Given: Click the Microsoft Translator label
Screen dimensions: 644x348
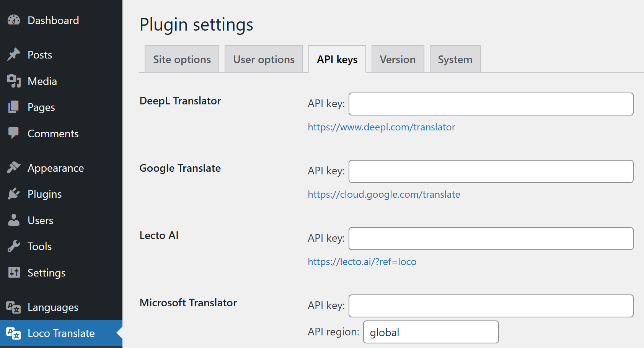Looking at the screenshot, I should click(x=188, y=302).
